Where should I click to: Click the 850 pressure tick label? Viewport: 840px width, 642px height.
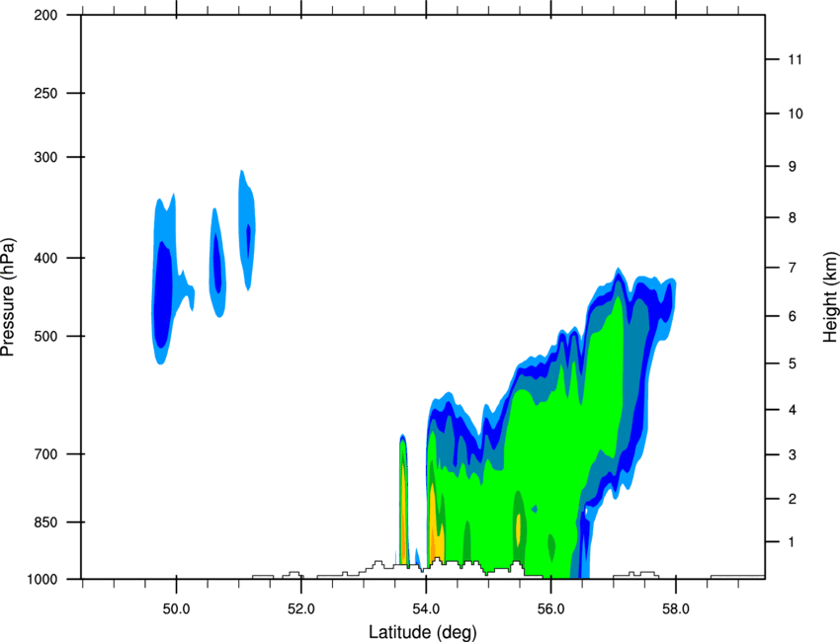pos(45,522)
